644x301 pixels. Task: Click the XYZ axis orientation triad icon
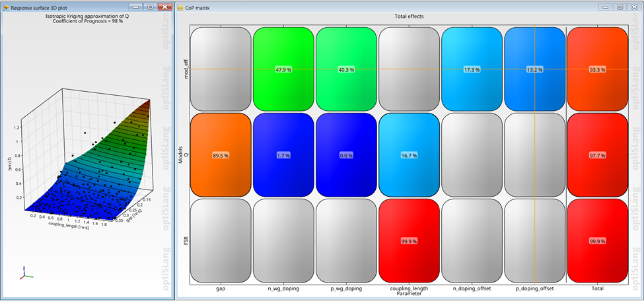26,273
